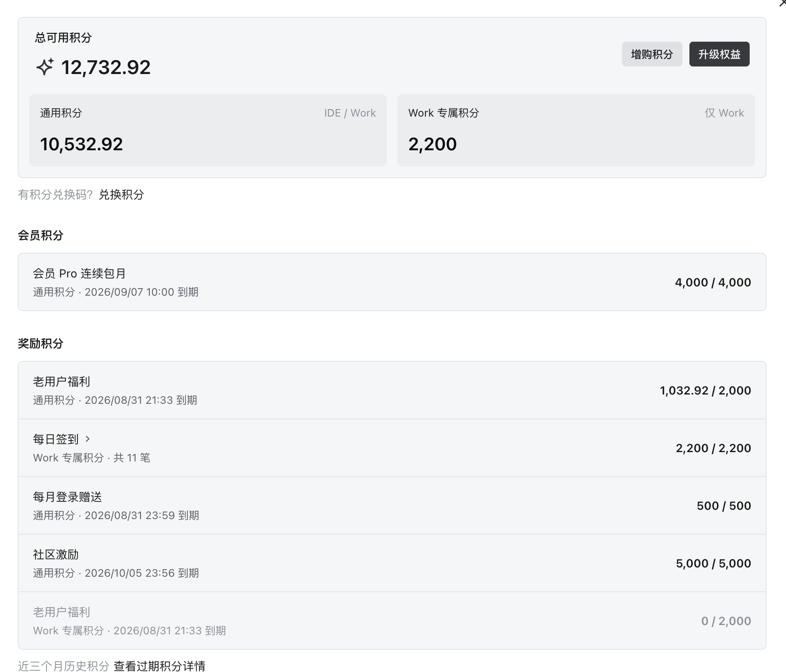Click the IDE / Work scope label

350,113
